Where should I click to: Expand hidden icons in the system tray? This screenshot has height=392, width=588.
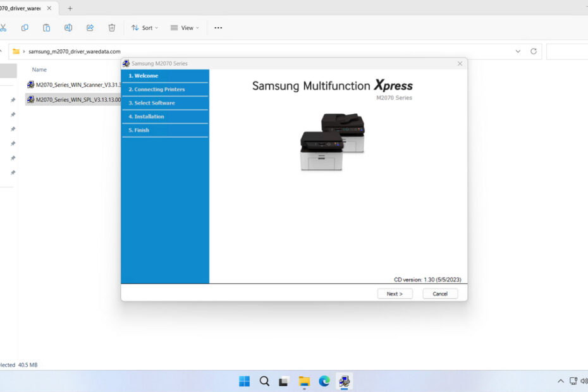[560, 381]
